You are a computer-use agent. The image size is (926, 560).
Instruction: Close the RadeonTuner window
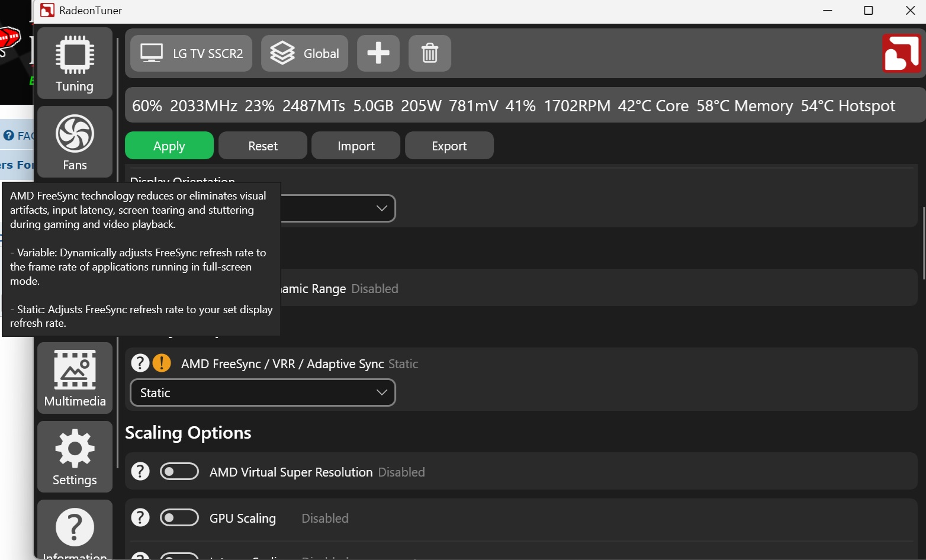[x=911, y=11]
